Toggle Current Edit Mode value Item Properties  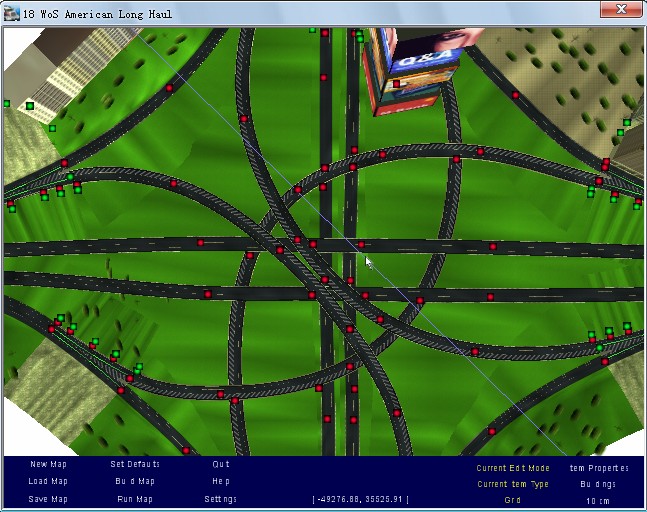[x=599, y=468]
